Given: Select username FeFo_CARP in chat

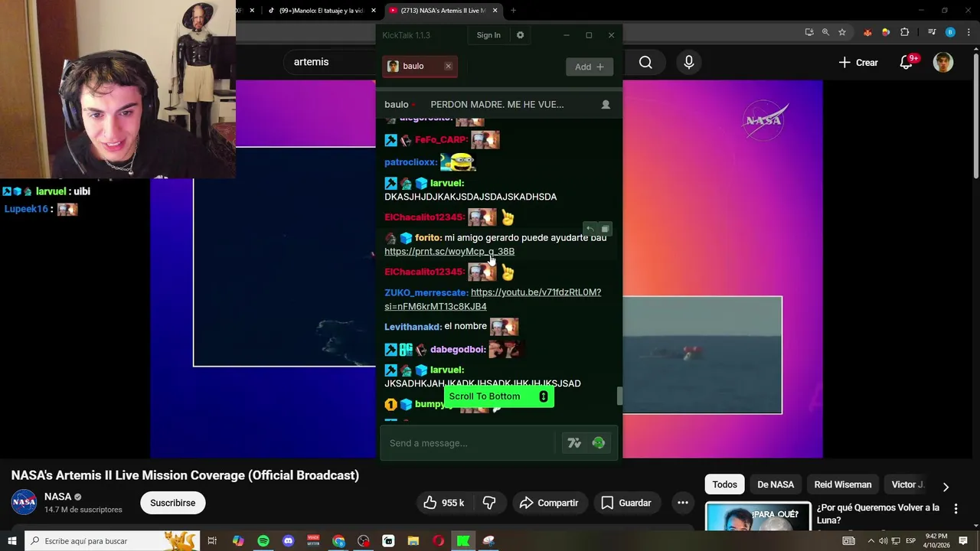Looking at the screenshot, I should click(x=440, y=140).
